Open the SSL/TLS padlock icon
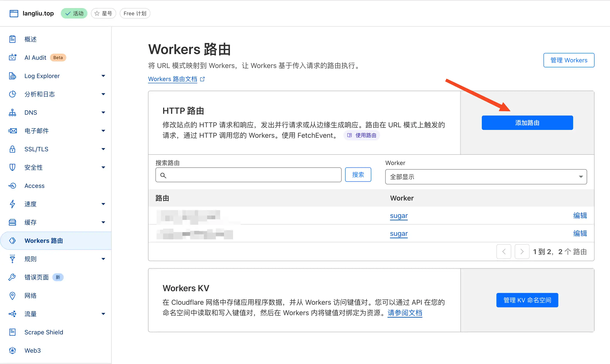This screenshot has height=364, width=610. [12, 149]
